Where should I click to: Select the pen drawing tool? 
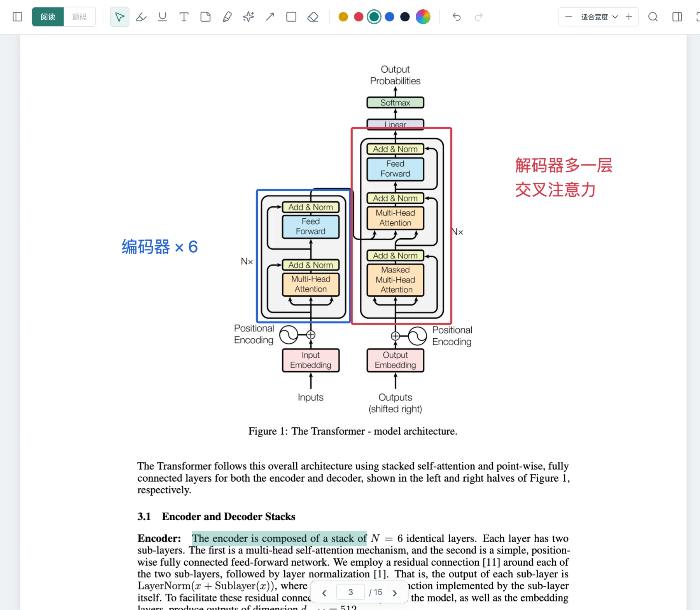227,17
